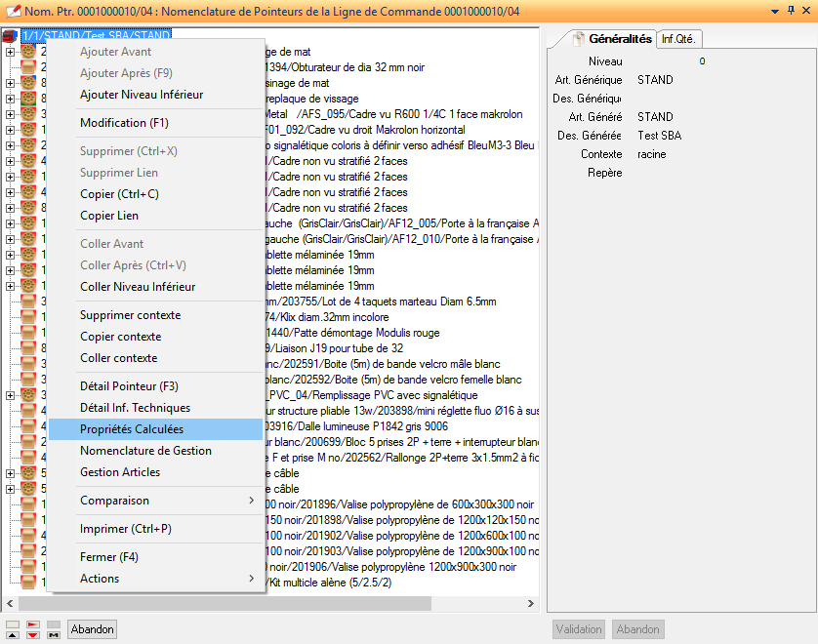Click the red down-arrow flag button
Screen dimensions: 818x644
click(33, 635)
